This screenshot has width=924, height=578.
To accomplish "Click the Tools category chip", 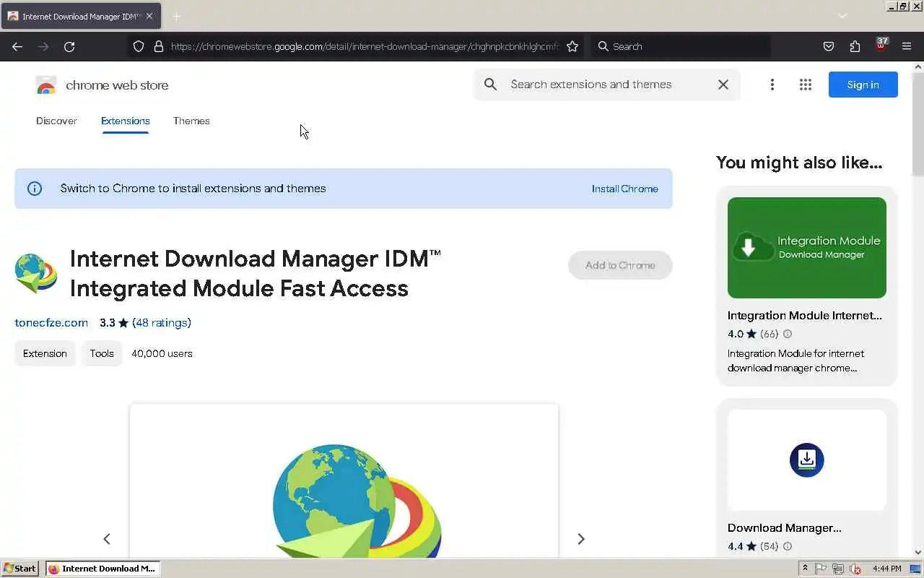I will [x=102, y=353].
